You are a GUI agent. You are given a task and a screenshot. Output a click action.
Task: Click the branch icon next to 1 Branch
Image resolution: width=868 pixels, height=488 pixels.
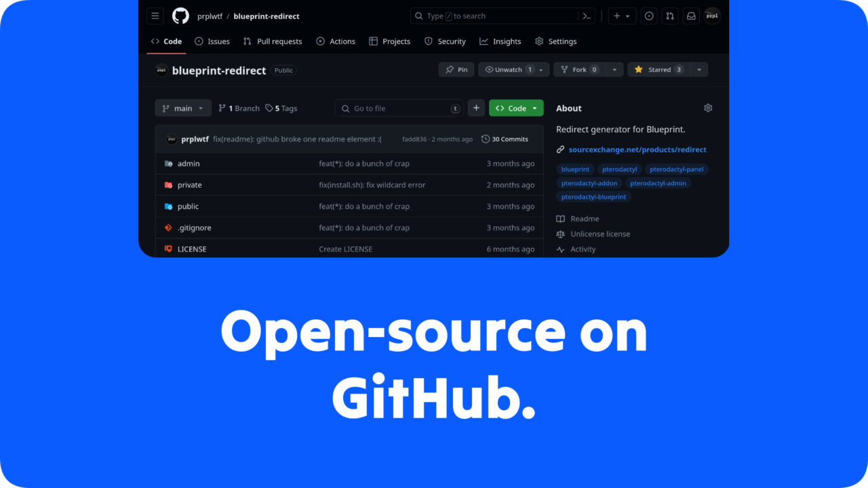pyautogui.click(x=222, y=108)
